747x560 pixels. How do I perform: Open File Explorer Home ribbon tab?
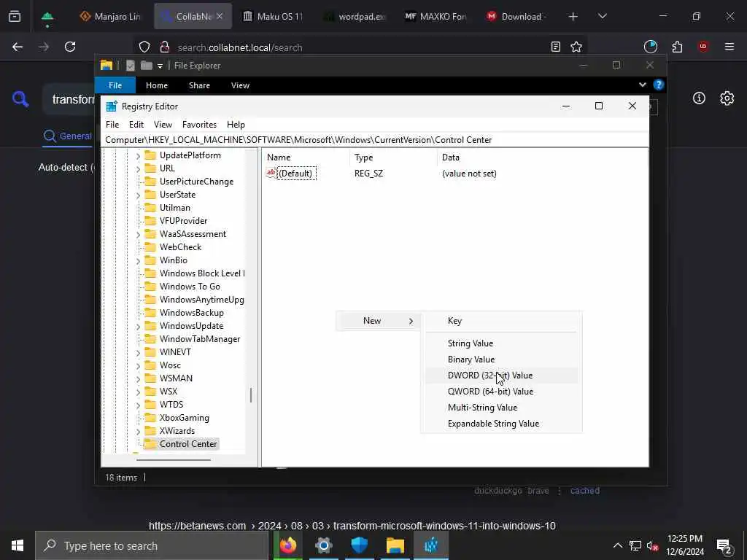[157, 85]
